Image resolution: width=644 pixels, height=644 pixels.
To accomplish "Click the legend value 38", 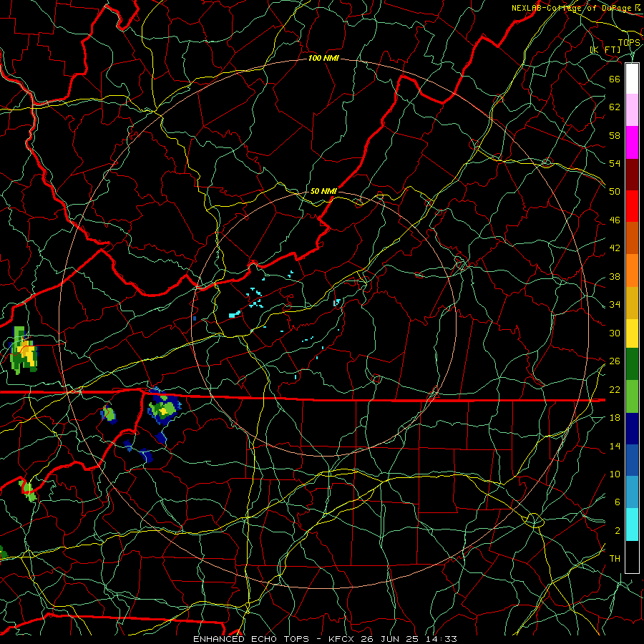I will (615, 276).
